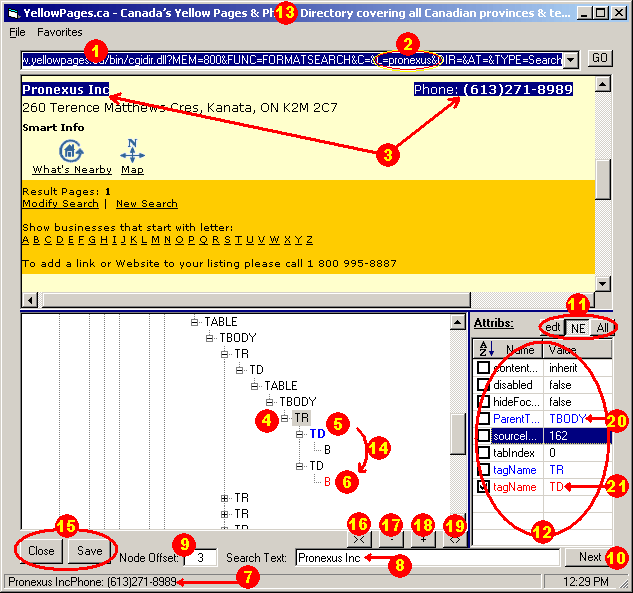Click the browser pane scroll-down arrow
The height and width of the screenshot is (593, 633).
point(603,283)
